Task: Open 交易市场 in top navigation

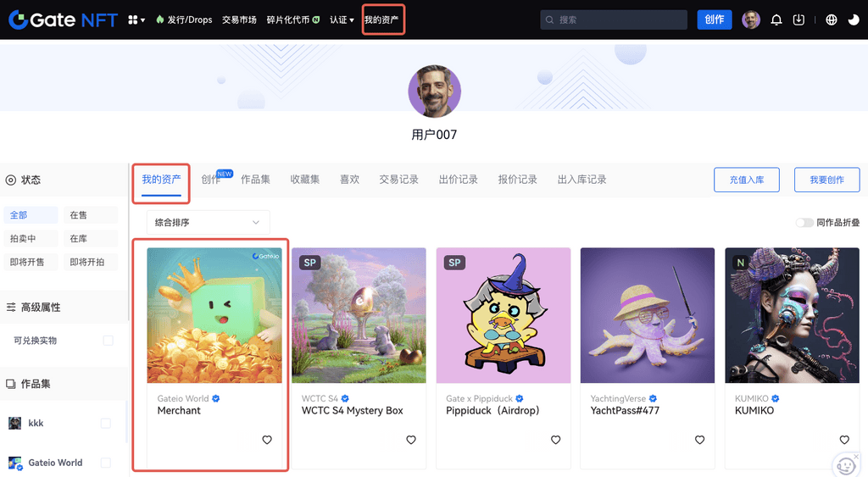Action: (239, 19)
